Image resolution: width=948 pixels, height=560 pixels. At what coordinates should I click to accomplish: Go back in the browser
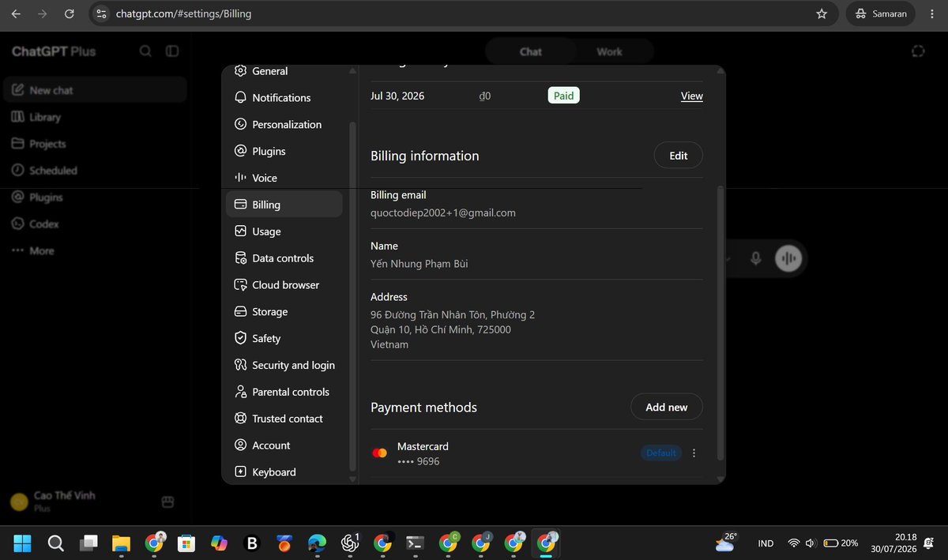pyautogui.click(x=16, y=13)
